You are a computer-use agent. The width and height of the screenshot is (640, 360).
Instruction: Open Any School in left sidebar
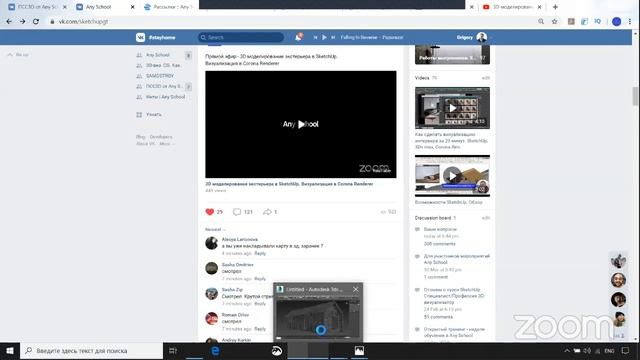point(158,55)
